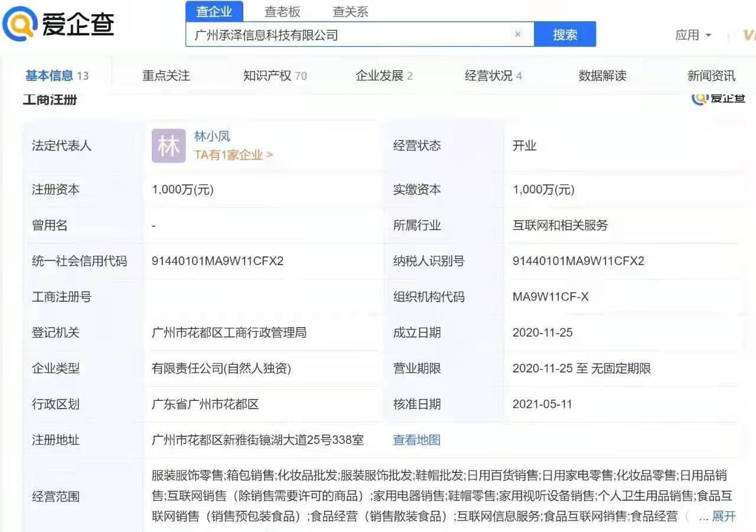Click establishment date 2020-11-25 beside 成立日期
756x532 pixels.
coord(543,332)
